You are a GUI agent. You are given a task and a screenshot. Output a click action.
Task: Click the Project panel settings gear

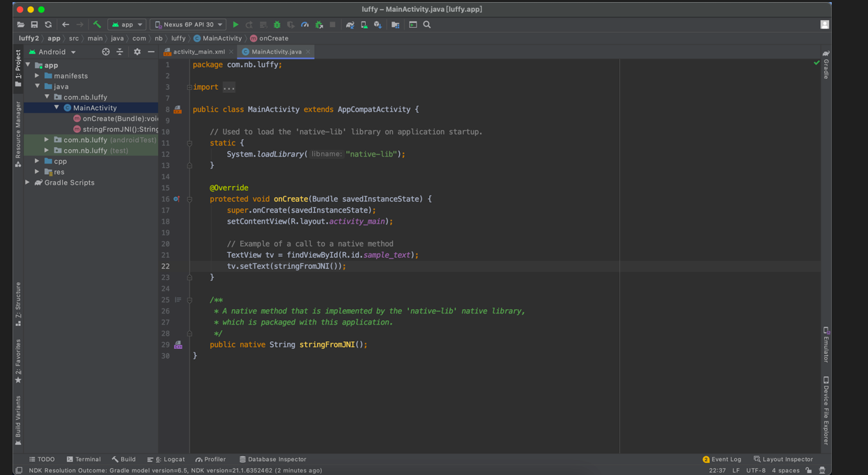coord(137,52)
